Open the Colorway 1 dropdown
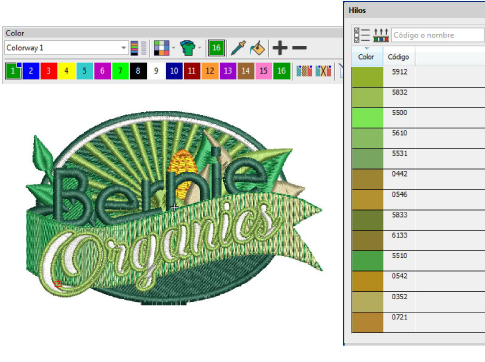The width and height of the screenshot is (485, 362). [x=66, y=48]
